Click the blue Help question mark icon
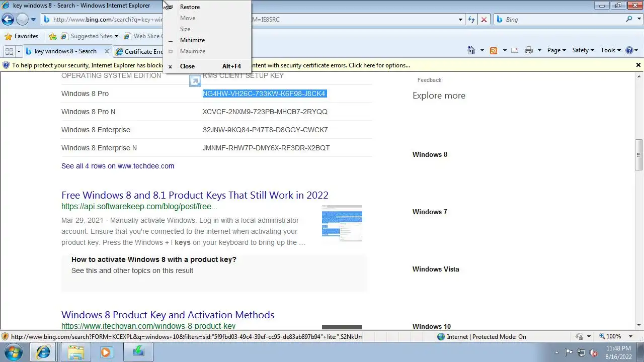The image size is (644, 362). click(629, 50)
